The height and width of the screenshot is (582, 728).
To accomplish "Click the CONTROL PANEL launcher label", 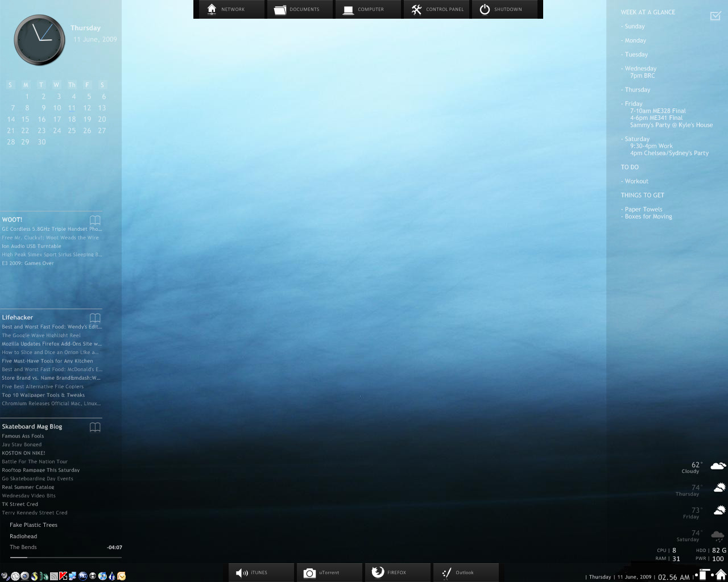I will click(445, 10).
